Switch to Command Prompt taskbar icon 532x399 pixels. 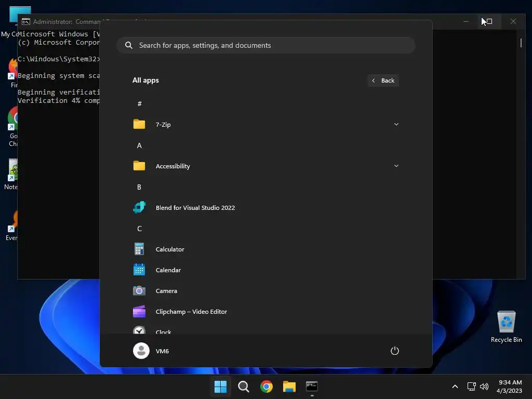[312, 387]
